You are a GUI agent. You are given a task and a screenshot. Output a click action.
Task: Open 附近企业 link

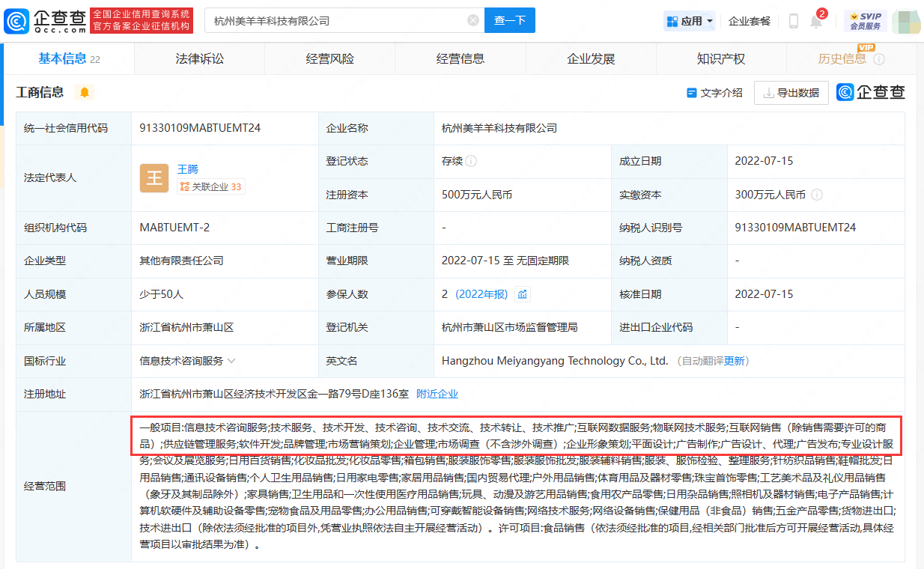point(437,394)
